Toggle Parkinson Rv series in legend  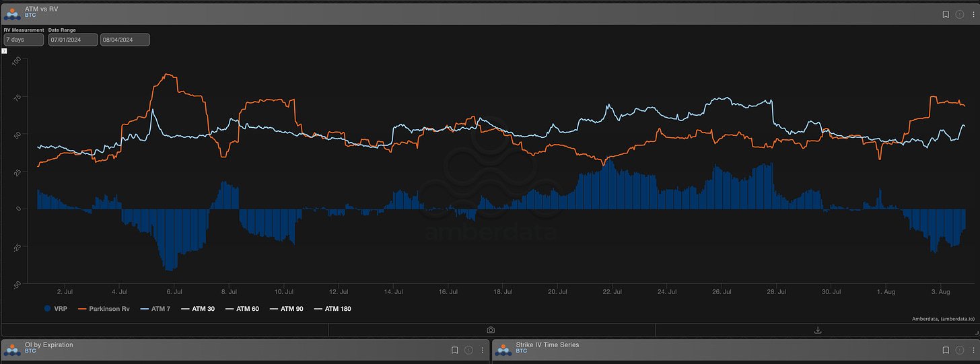[104, 309]
